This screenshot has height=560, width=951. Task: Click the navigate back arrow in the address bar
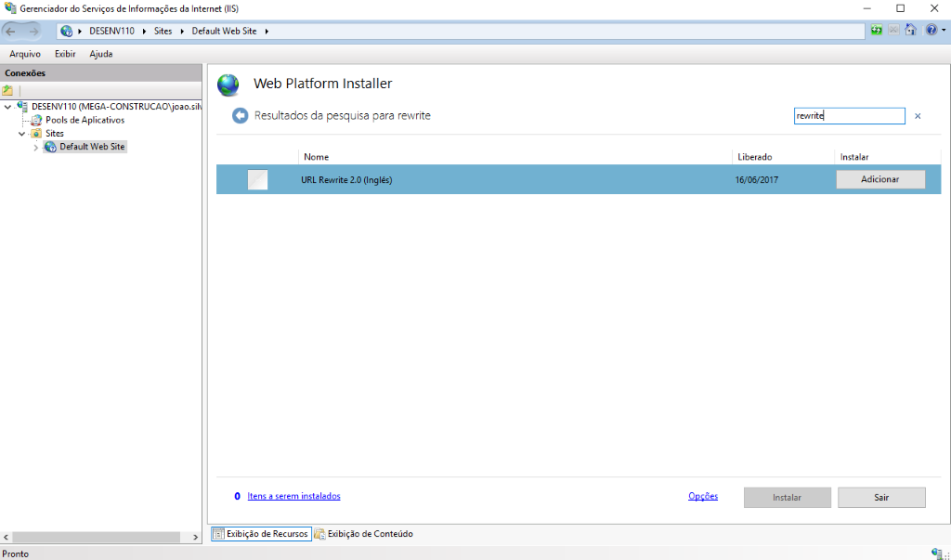13,31
